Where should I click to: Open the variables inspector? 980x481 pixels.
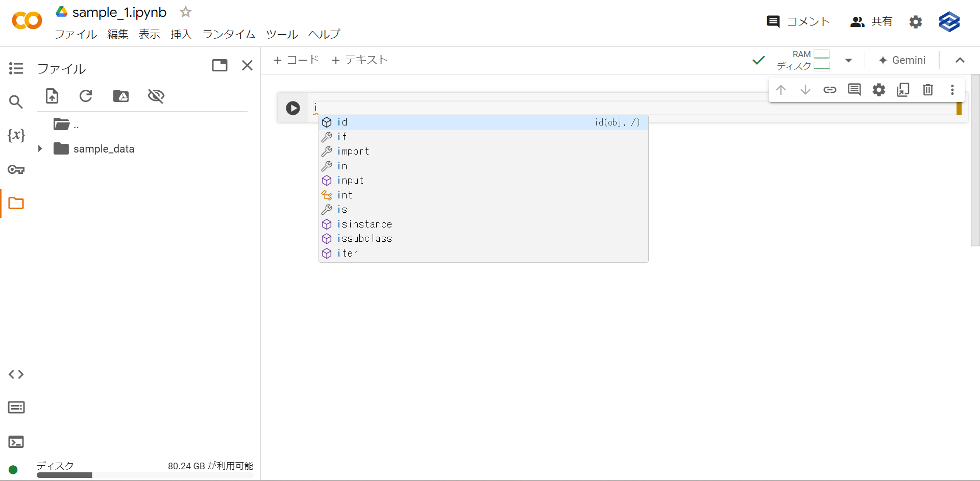click(16, 135)
